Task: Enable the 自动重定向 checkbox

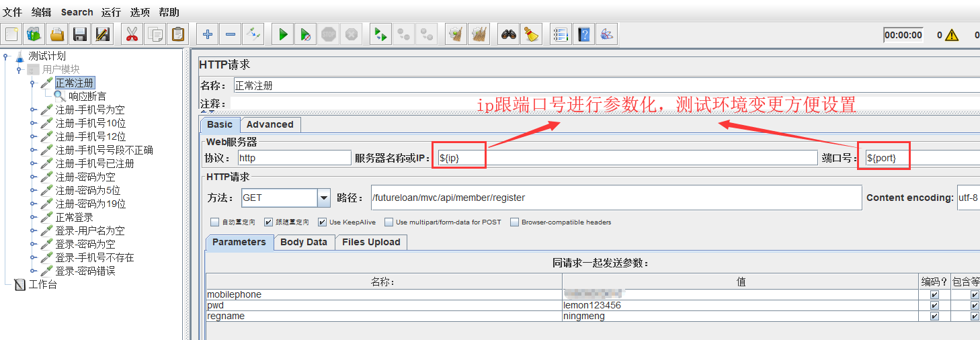Action: 214,222
